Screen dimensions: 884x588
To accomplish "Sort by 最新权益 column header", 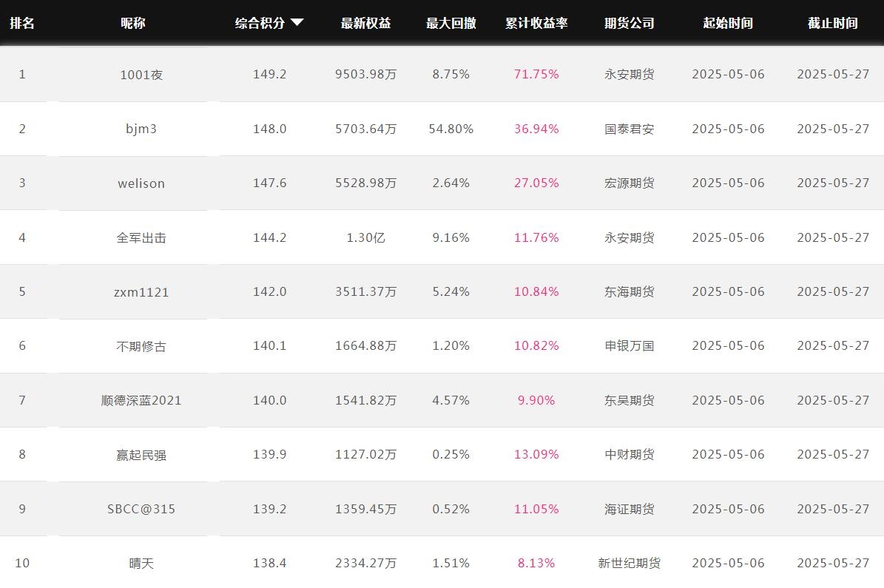I will (366, 22).
